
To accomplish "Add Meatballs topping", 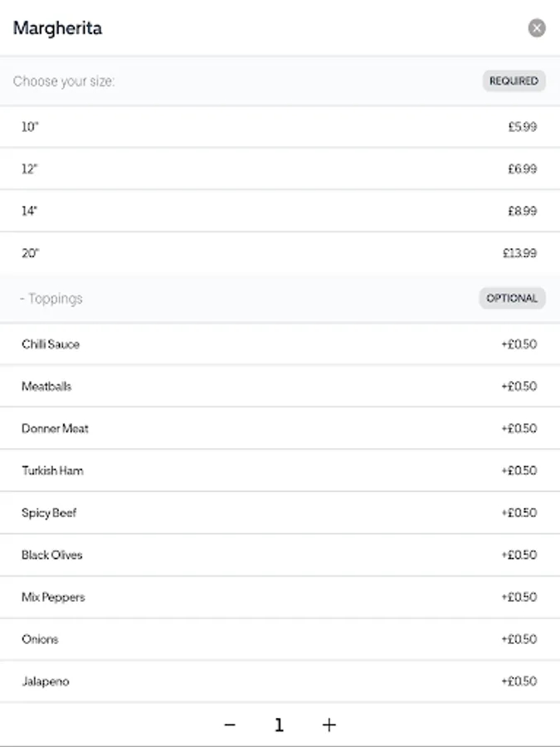I will [x=279, y=387].
